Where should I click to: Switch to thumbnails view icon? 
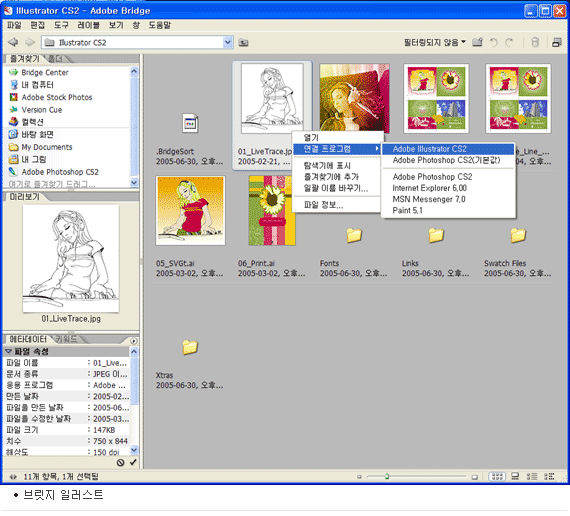(x=497, y=476)
